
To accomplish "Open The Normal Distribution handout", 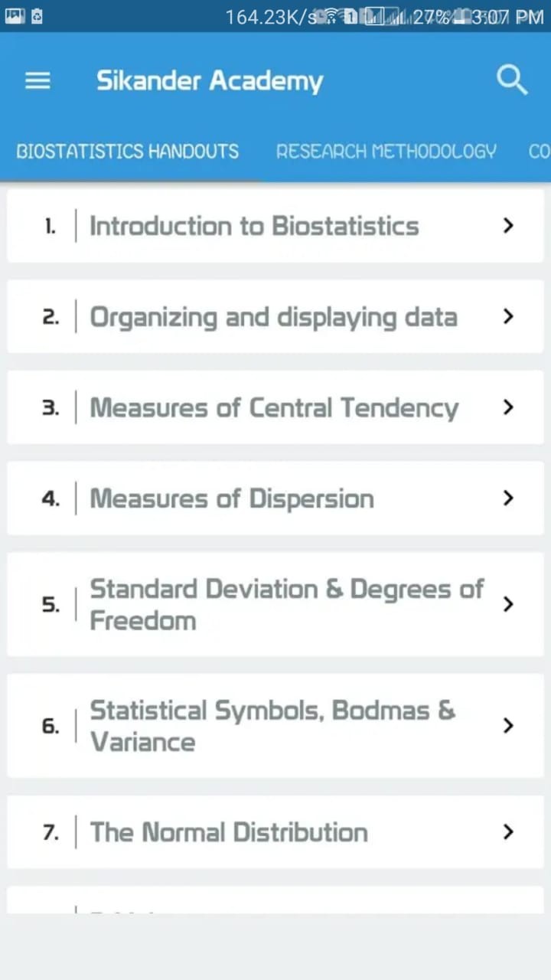I will click(229, 831).
